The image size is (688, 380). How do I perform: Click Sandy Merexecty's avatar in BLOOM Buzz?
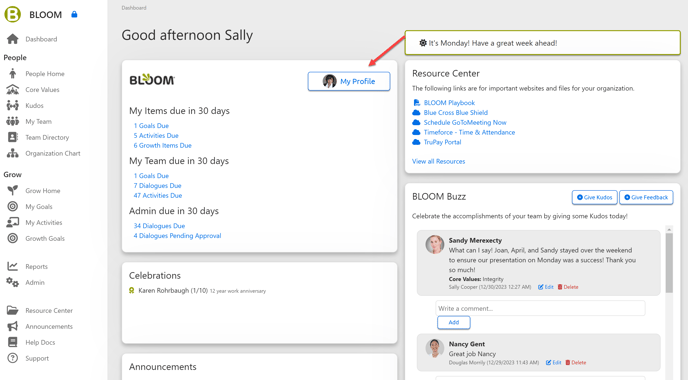click(435, 244)
